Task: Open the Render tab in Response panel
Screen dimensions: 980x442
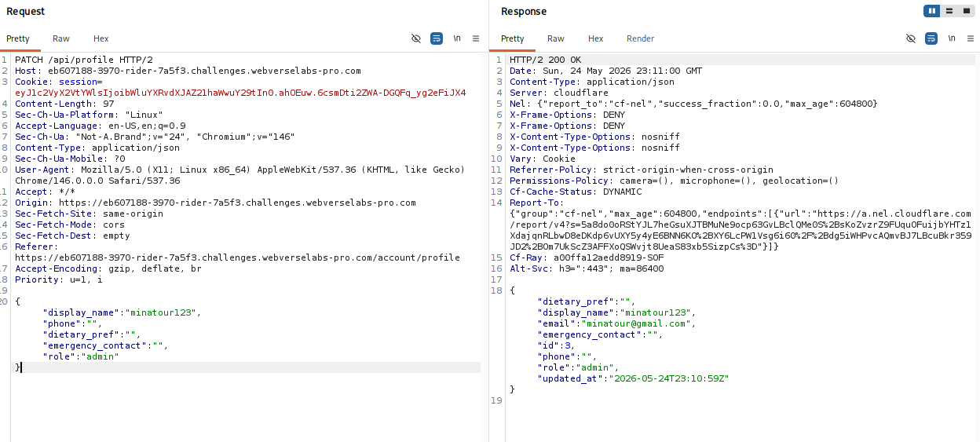Action: [x=640, y=38]
